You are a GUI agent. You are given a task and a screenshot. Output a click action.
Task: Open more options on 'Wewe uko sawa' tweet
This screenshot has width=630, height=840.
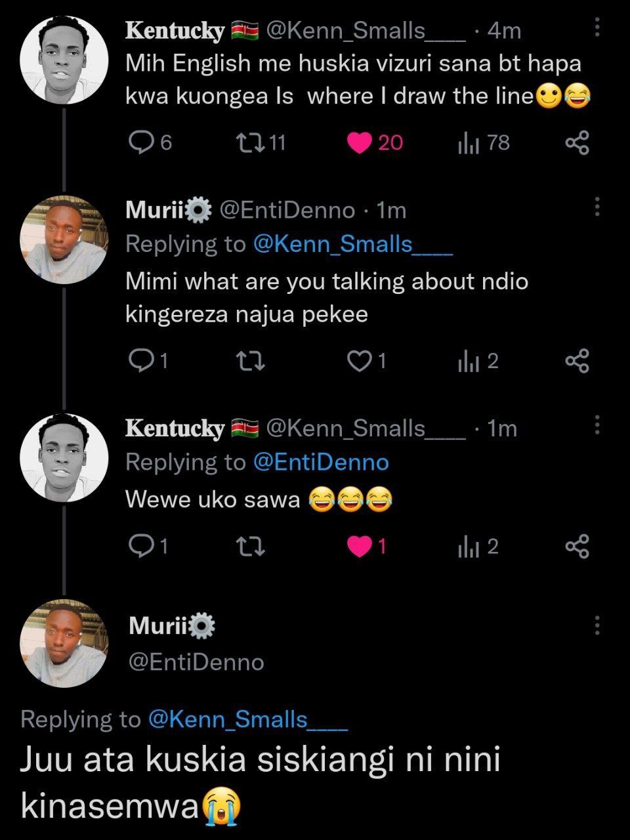click(x=597, y=425)
